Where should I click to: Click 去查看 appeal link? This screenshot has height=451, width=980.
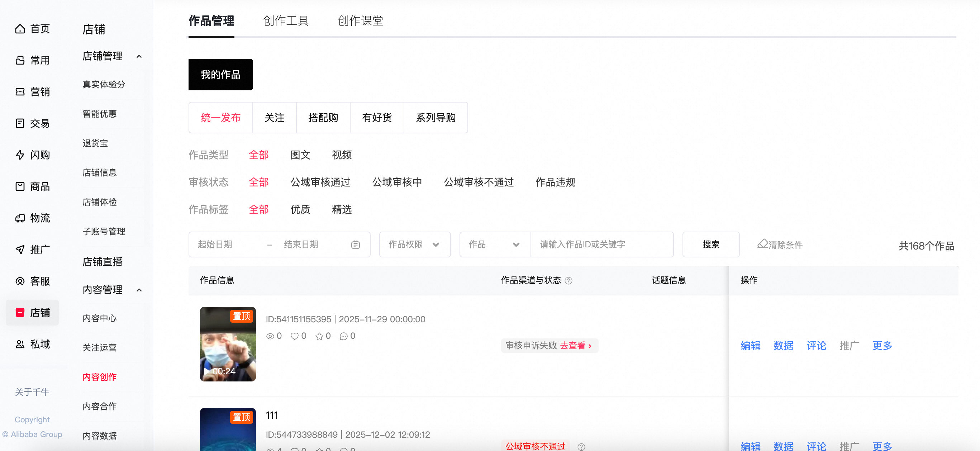(576, 346)
